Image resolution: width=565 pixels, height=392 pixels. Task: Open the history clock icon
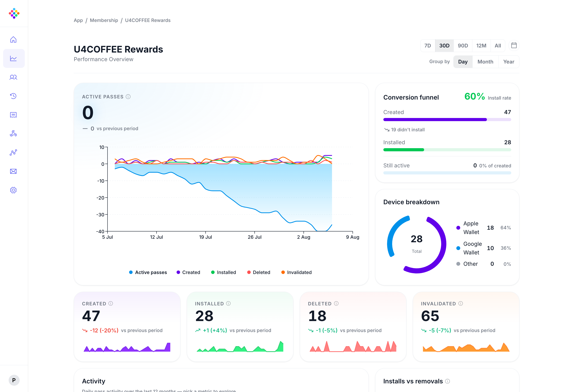[x=13, y=96]
